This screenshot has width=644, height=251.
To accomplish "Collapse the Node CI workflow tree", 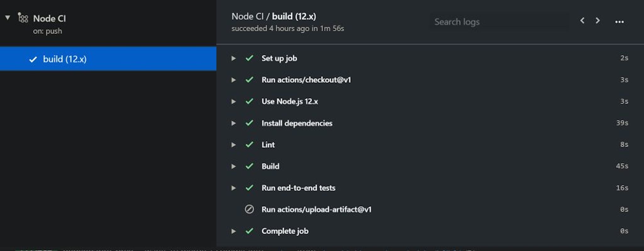I will coord(8,18).
